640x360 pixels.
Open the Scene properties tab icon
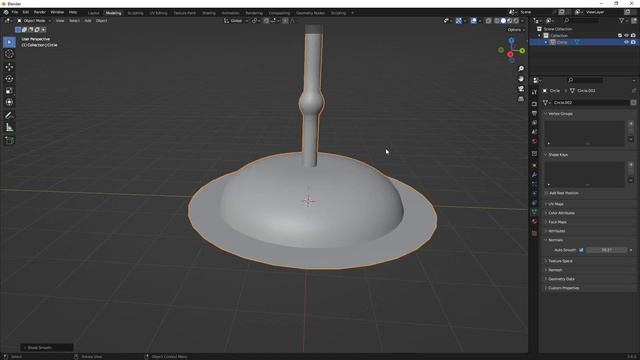[534, 132]
